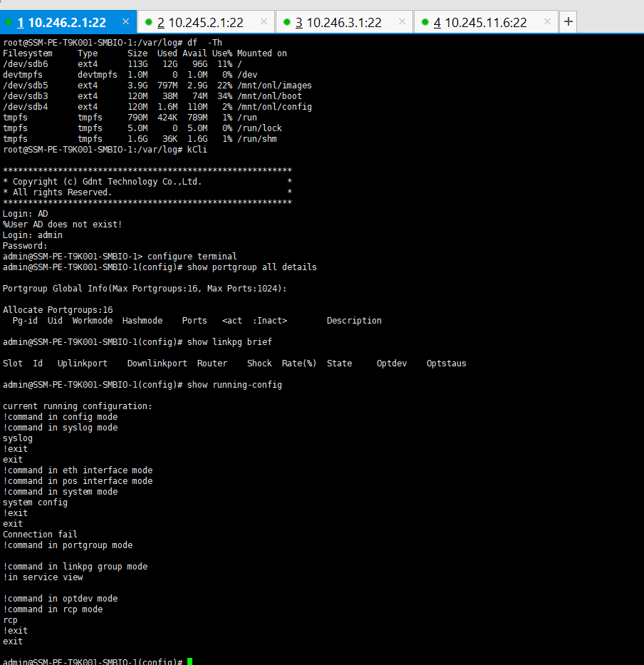Switch to the 10.245.2.1:22 tab

click(x=206, y=23)
